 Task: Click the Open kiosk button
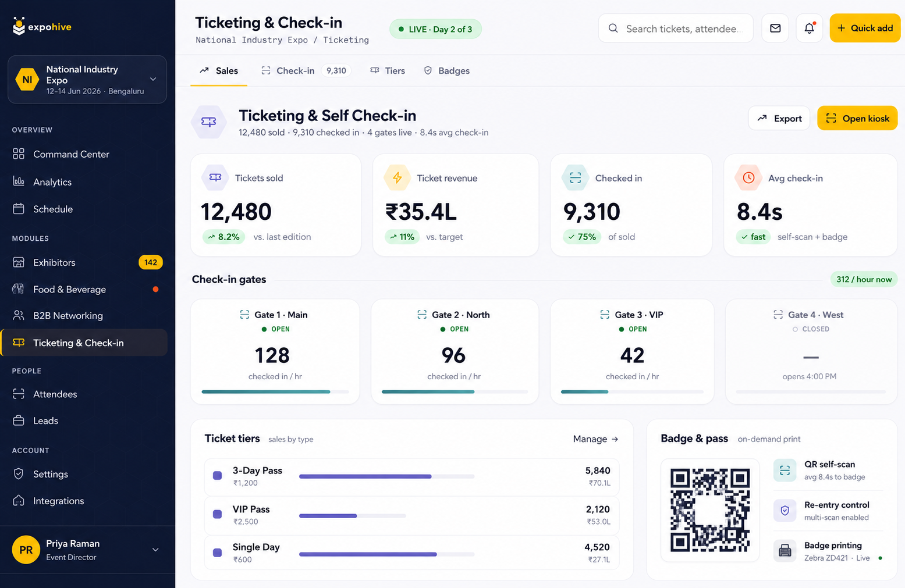[x=857, y=118]
